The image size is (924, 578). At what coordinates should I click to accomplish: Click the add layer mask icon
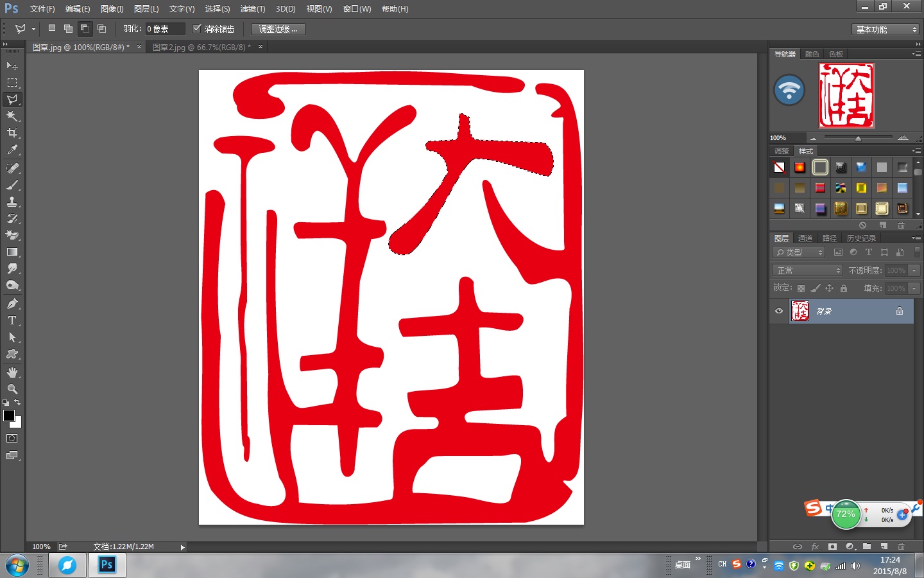832,547
